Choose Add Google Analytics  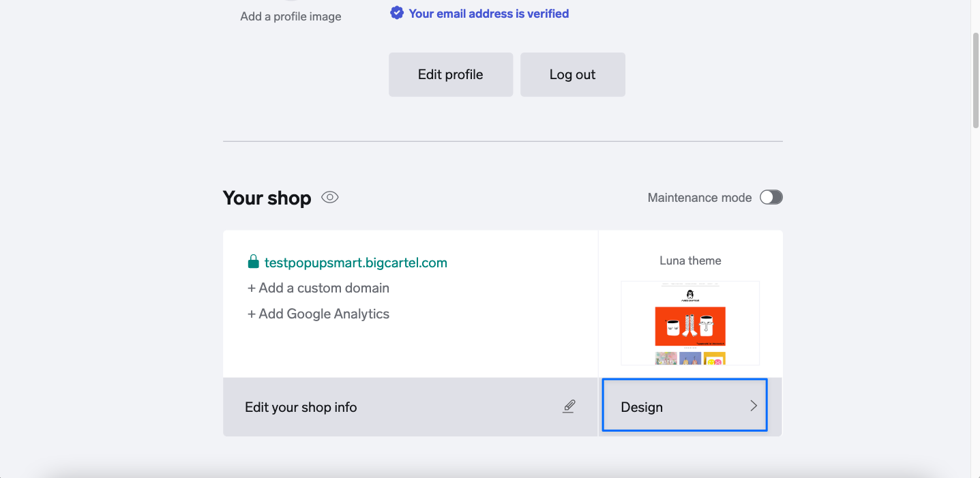(318, 314)
